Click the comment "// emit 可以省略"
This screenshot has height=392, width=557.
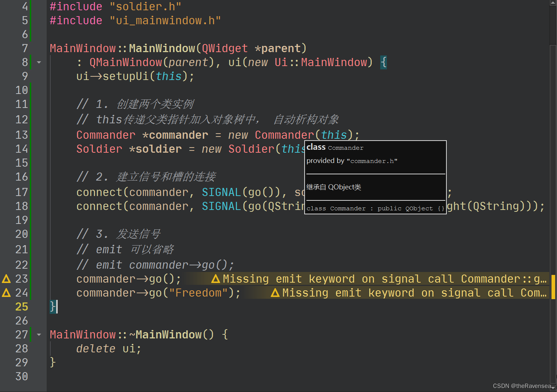coord(125,250)
